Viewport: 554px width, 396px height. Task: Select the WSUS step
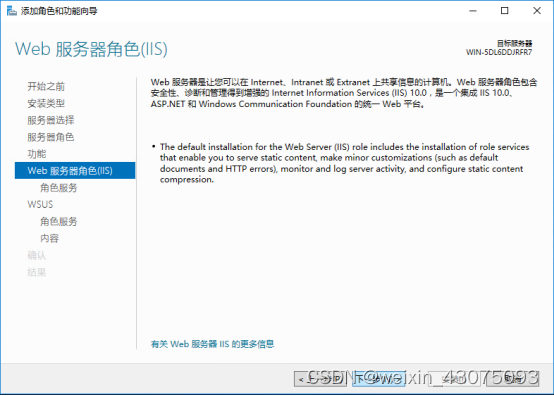click(40, 205)
